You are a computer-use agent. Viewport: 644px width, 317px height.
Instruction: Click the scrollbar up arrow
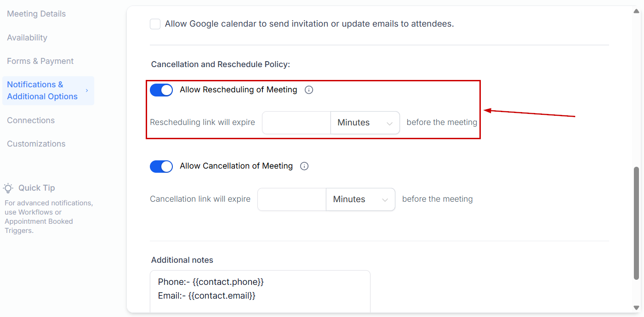point(637,11)
